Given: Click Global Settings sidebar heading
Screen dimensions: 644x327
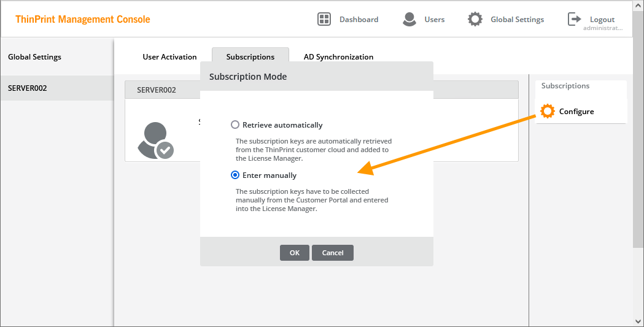Looking at the screenshot, I should click(x=34, y=57).
